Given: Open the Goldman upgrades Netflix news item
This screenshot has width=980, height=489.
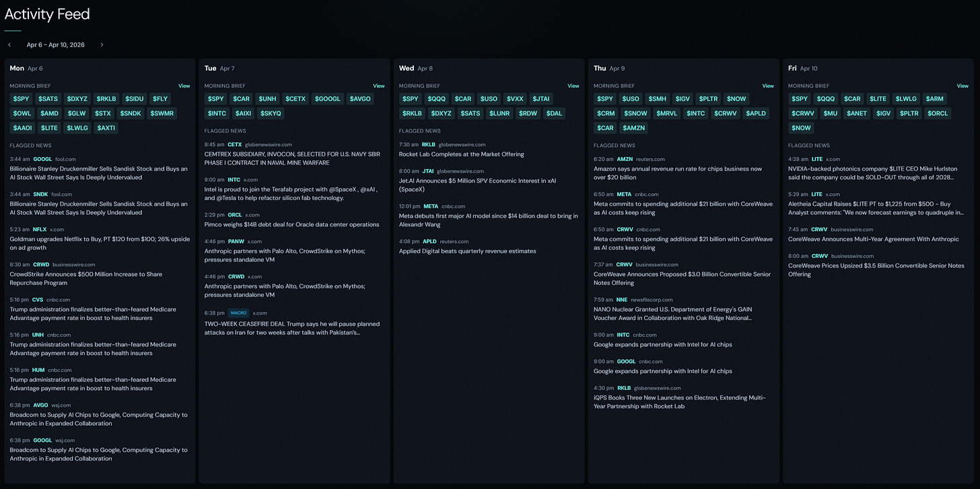Looking at the screenshot, I should 100,243.
